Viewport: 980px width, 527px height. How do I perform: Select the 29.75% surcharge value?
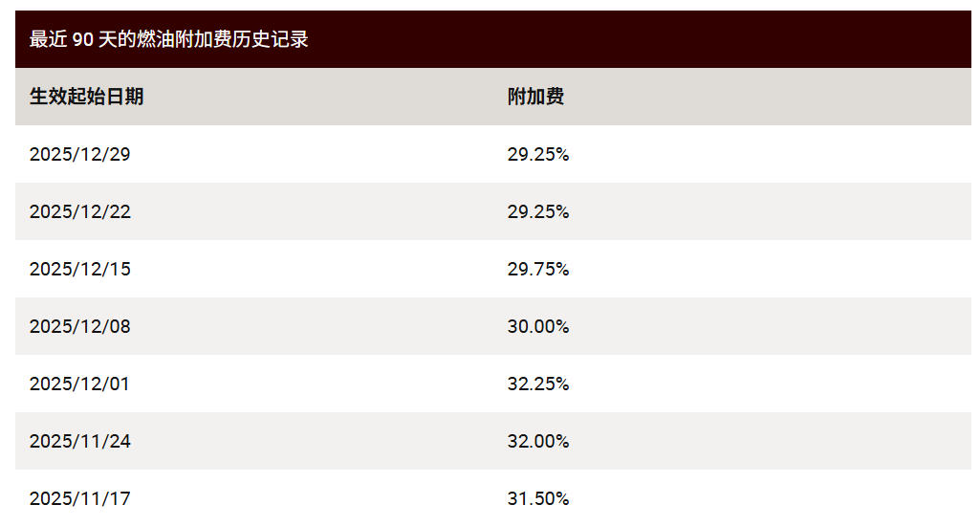[x=538, y=269]
